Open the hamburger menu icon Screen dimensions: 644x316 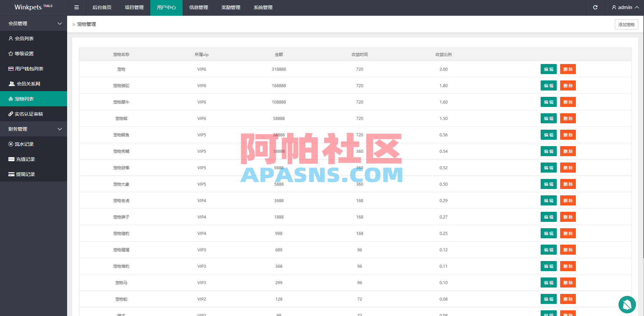[76, 7]
